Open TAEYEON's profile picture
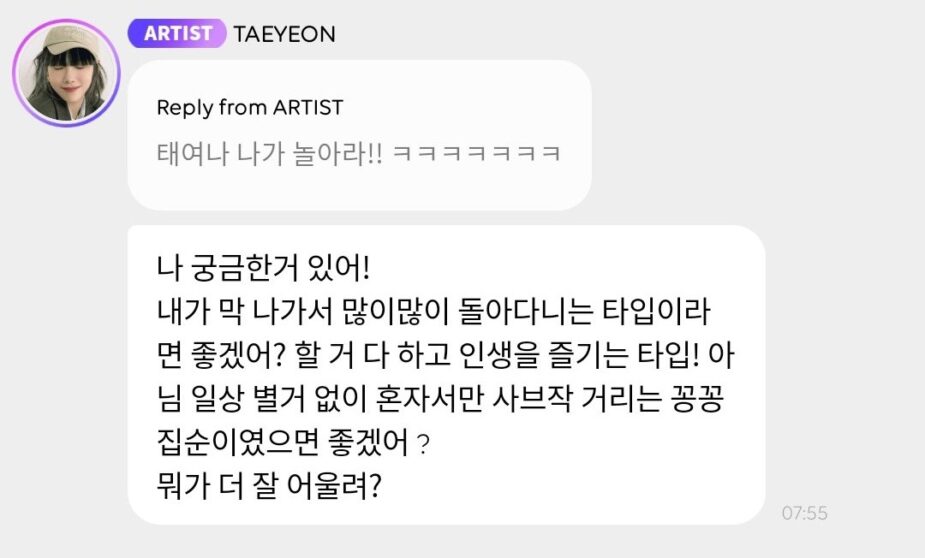Viewport: 925px width, 558px height. tap(66, 73)
